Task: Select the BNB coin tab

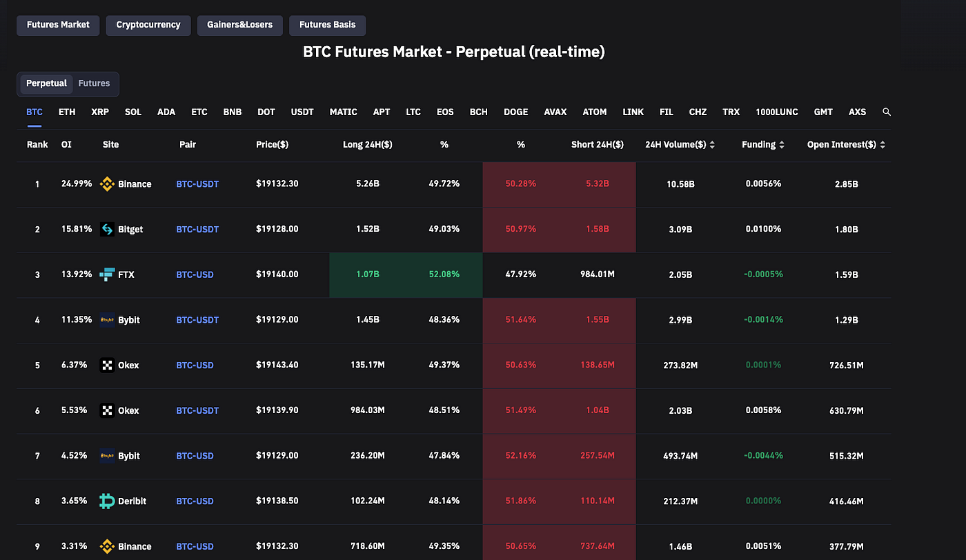Action: pos(233,112)
